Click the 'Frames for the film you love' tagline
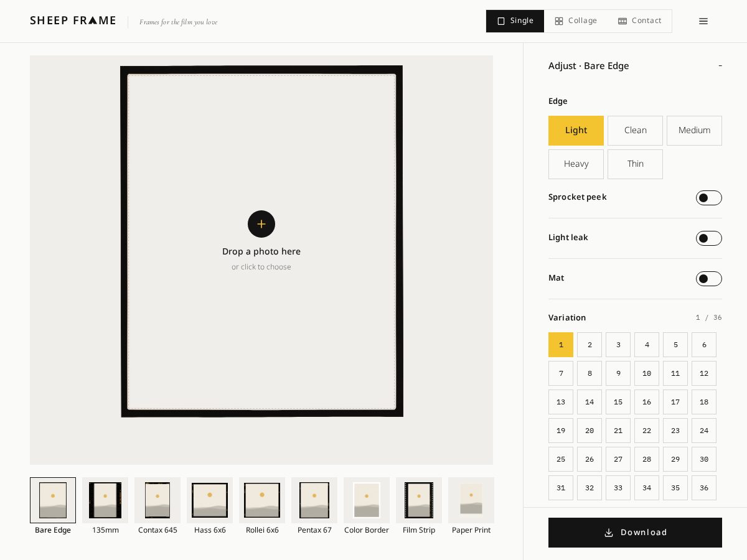The image size is (747, 560). tap(179, 22)
